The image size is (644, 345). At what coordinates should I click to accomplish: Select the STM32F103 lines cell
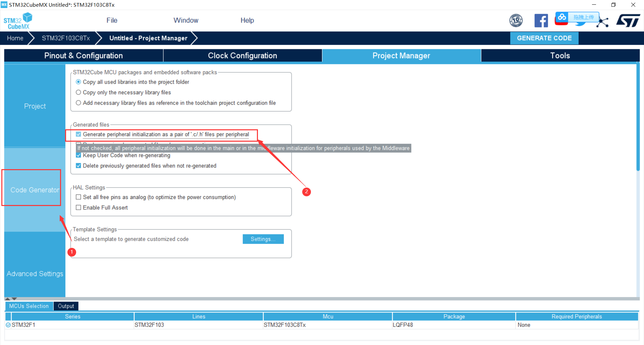pyautogui.click(x=199, y=325)
